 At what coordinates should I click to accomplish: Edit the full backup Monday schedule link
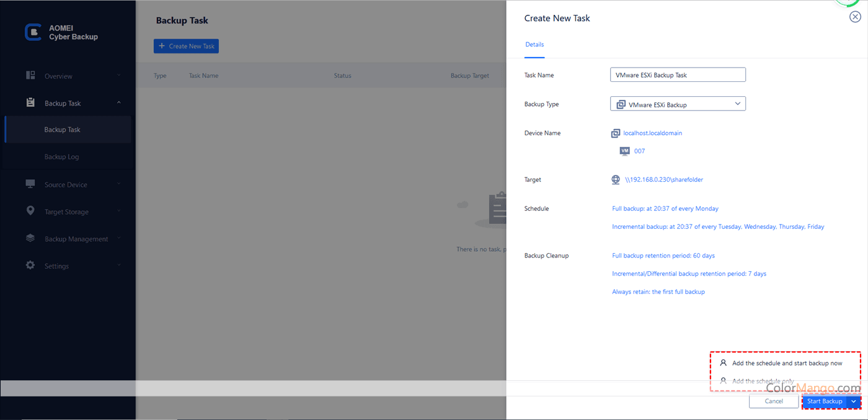pyautogui.click(x=665, y=208)
